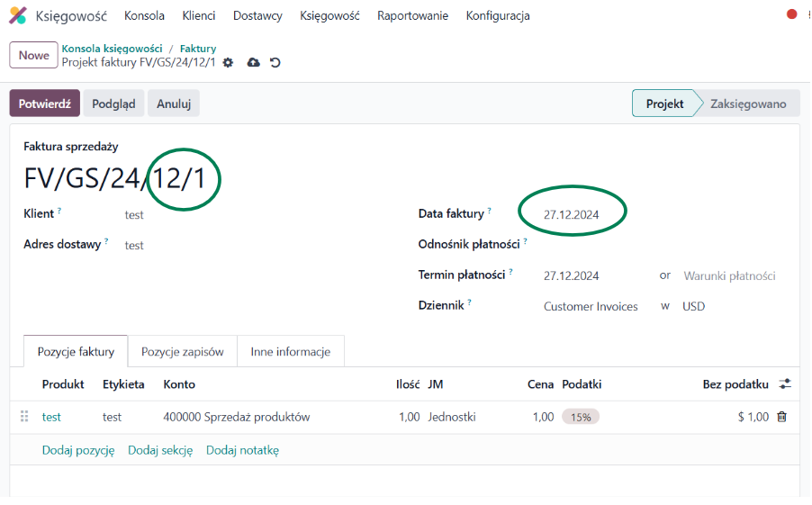The height and width of the screenshot is (505, 812).
Task: Open the test product link in line
Action: pyautogui.click(x=51, y=417)
